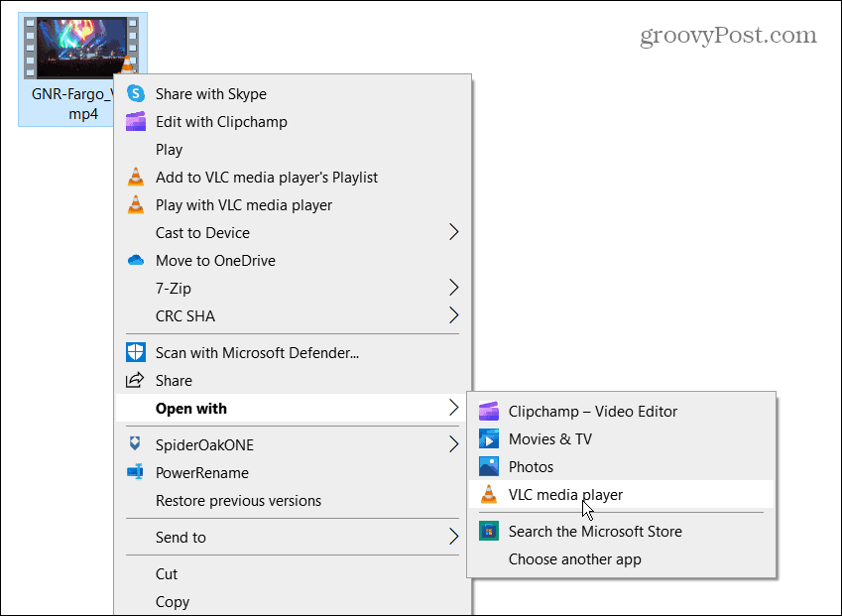This screenshot has width=842, height=616.
Task: Choose Add to VLC media player's Playlist
Action: 293,177
